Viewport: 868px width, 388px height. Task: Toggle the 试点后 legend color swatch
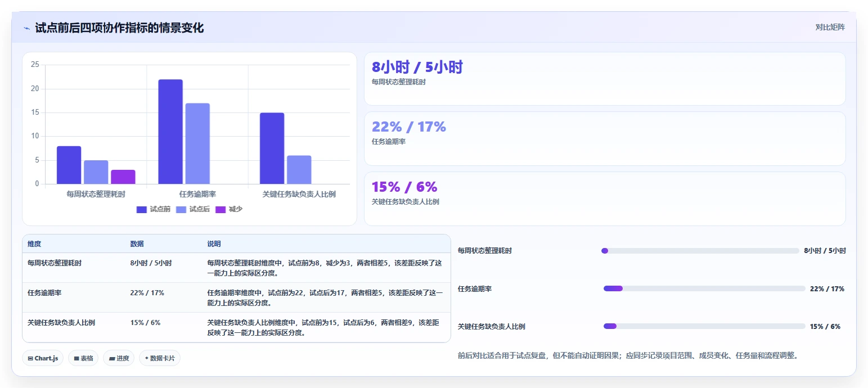tap(181, 209)
